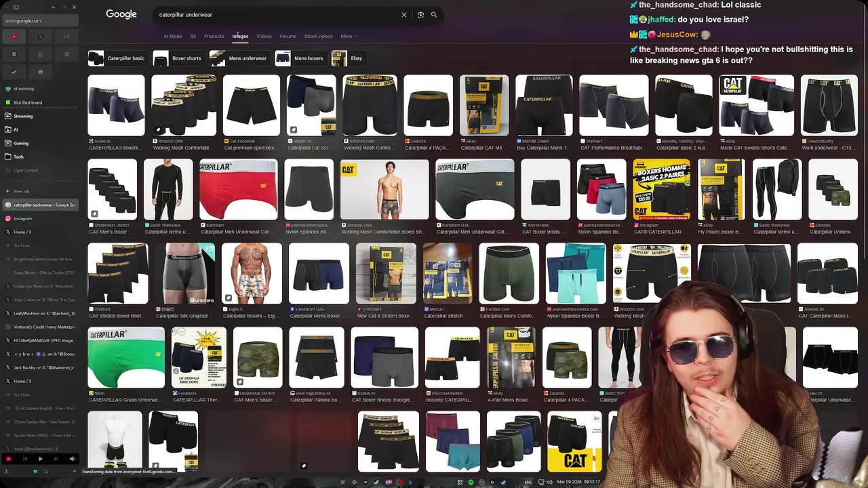This screenshot has width=868, height=488.
Task: Expand the AI folder in sidebar
Action: click(x=40, y=129)
